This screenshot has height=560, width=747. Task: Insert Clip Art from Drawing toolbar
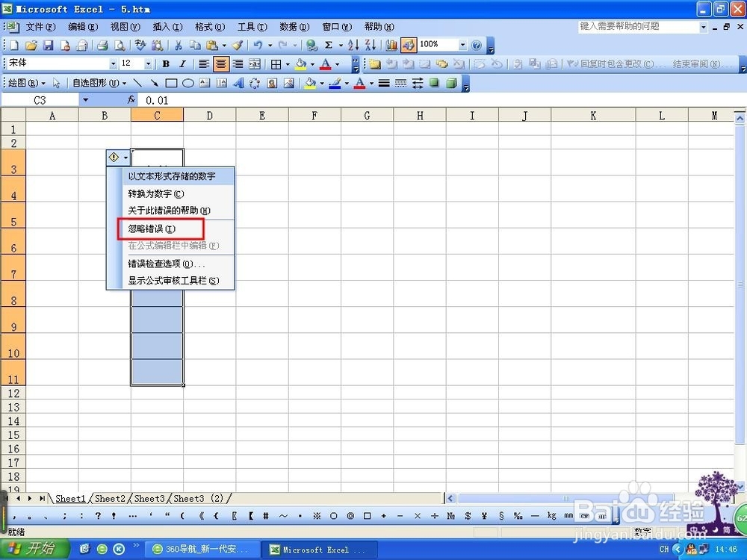pos(272,84)
